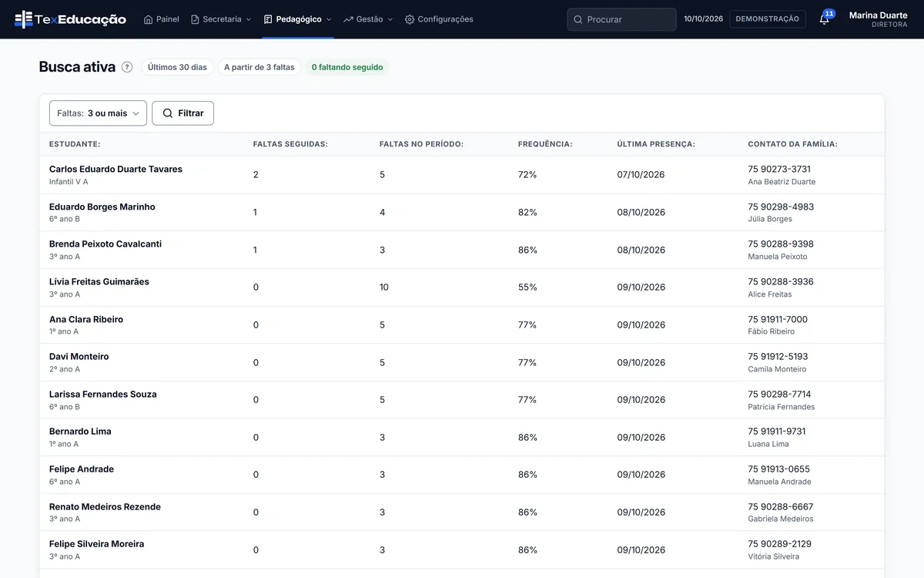Open Configurações in the top navigation

coord(439,19)
